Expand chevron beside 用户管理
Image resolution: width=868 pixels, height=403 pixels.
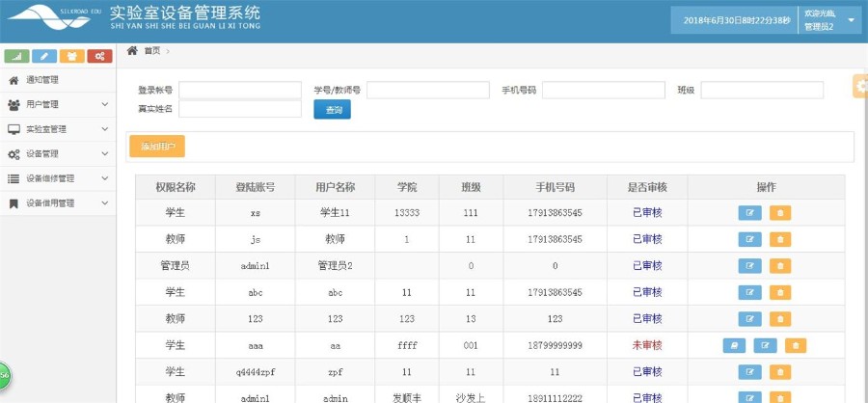click(104, 104)
